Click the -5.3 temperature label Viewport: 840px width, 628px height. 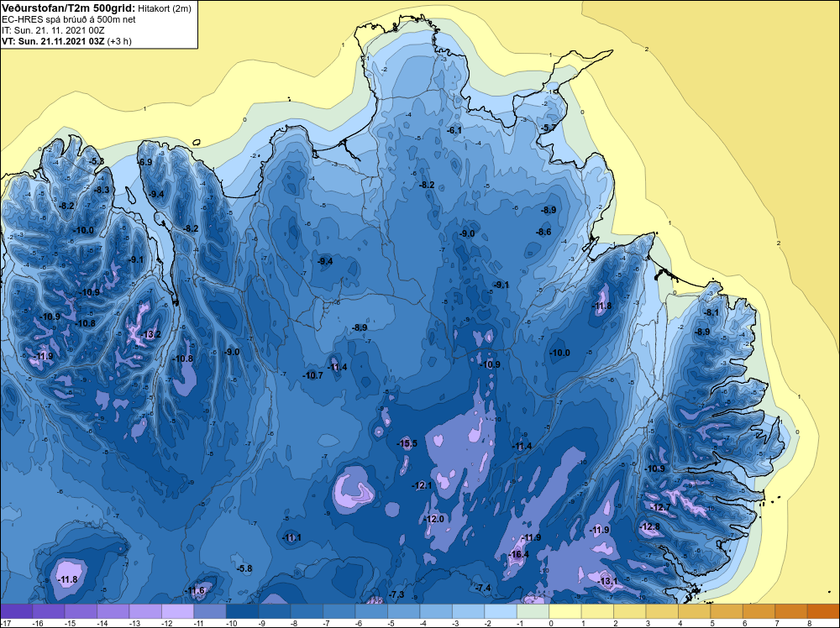[97, 161]
